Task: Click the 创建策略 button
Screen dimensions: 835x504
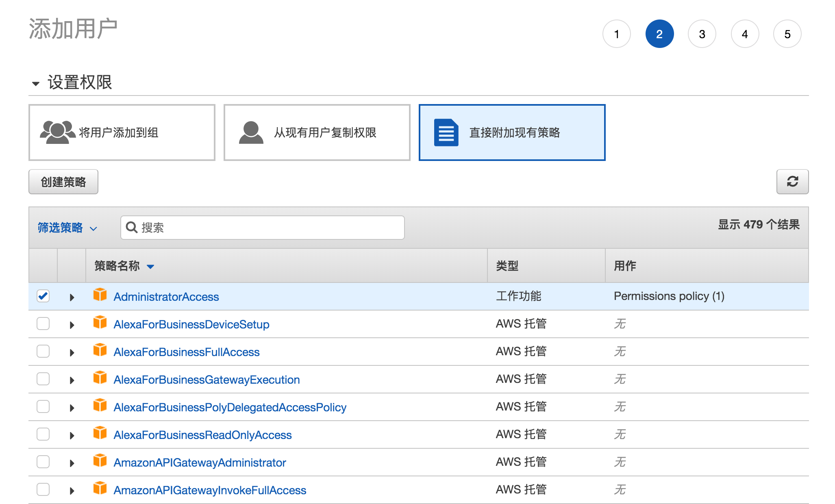Action: pyautogui.click(x=63, y=182)
